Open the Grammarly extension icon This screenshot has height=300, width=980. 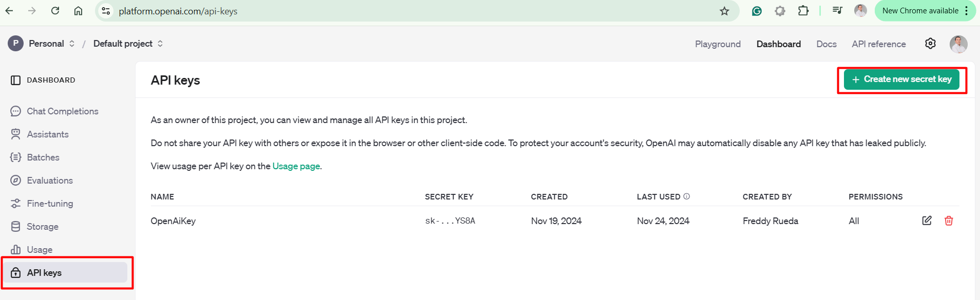(x=757, y=11)
